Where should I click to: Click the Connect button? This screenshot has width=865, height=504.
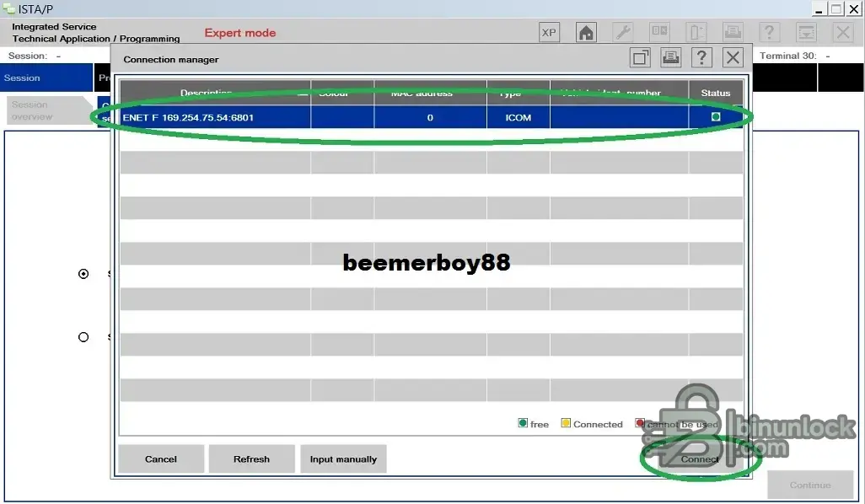coord(700,458)
